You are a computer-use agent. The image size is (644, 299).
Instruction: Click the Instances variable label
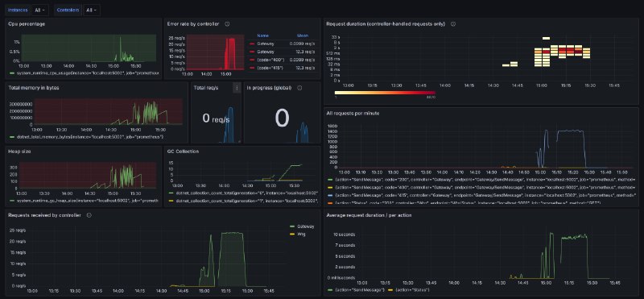pos(18,10)
